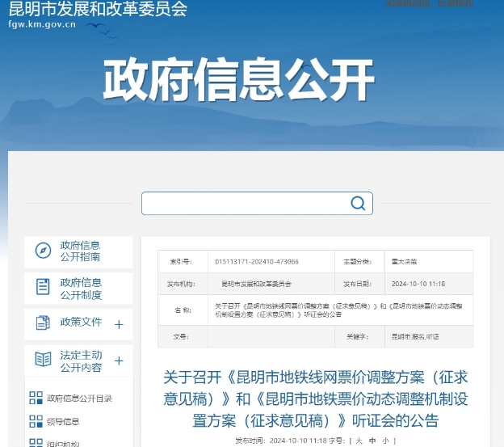This screenshot has width=504, height=447.
Task: Click 重大决策 subject category value
Action: (x=404, y=261)
